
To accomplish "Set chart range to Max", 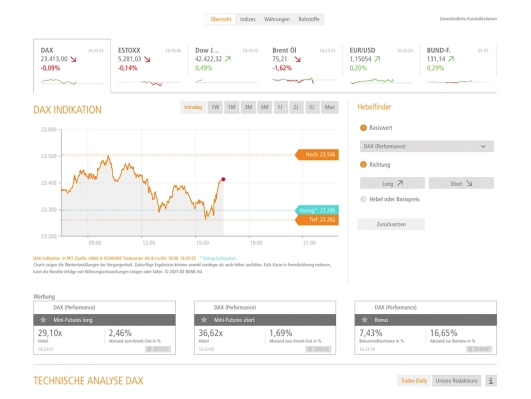I will 330,107.
